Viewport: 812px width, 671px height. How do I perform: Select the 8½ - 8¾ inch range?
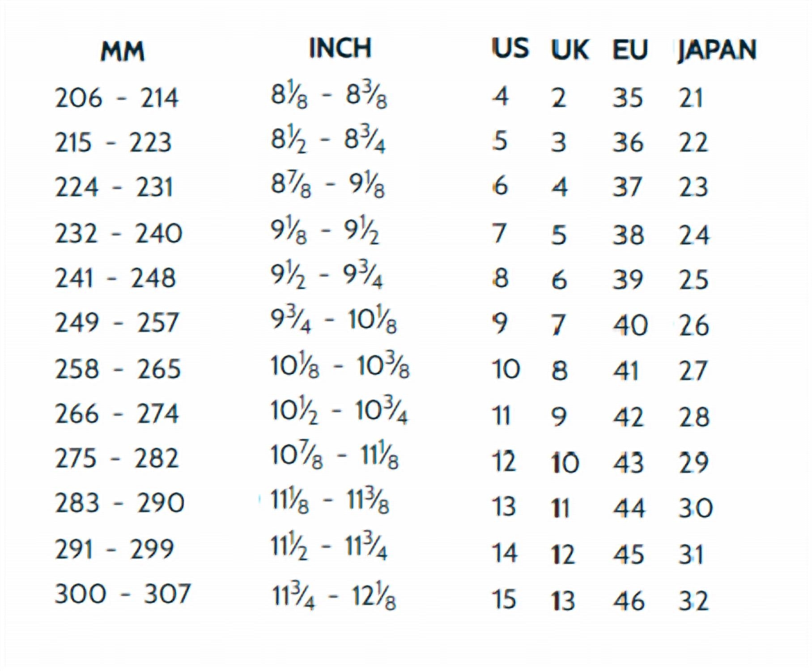coord(328,141)
